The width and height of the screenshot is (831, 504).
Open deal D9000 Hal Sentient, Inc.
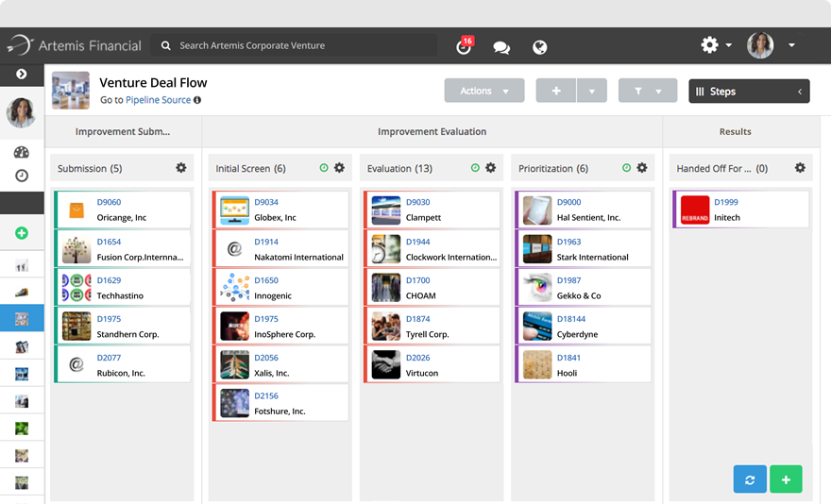[583, 210]
